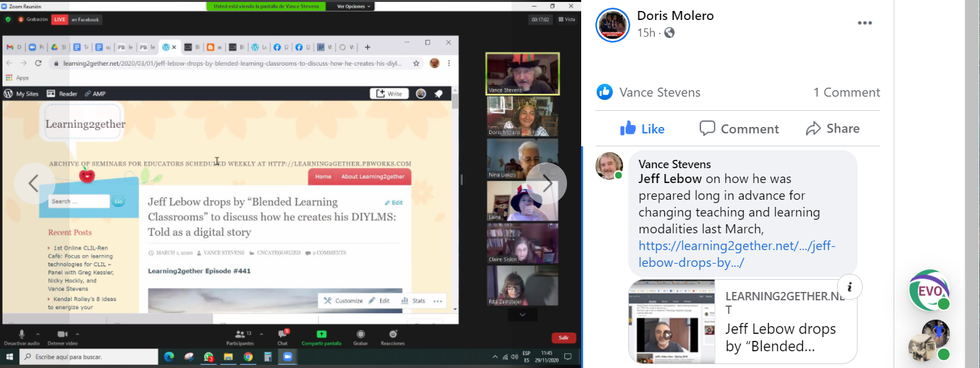Toggle camera with Detener video
Viewport: 980px width, 368px height.
click(62, 336)
